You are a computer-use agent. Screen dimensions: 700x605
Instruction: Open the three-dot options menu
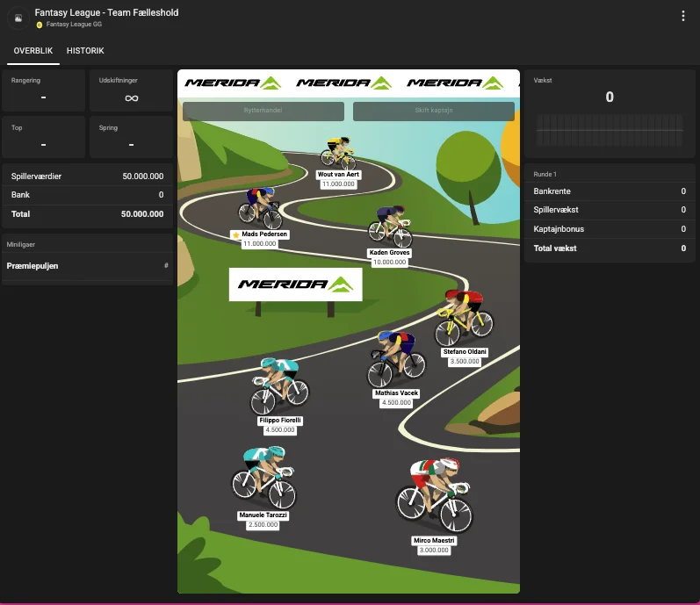[682, 16]
